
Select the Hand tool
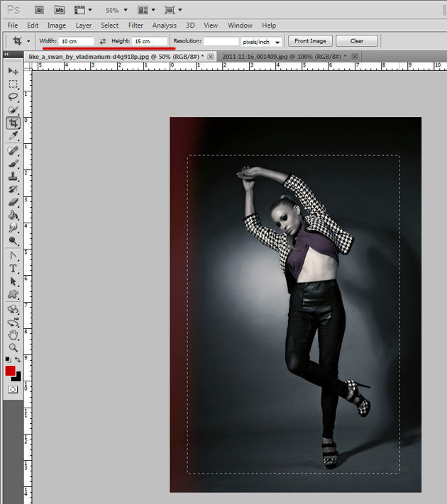pyautogui.click(x=13, y=335)
